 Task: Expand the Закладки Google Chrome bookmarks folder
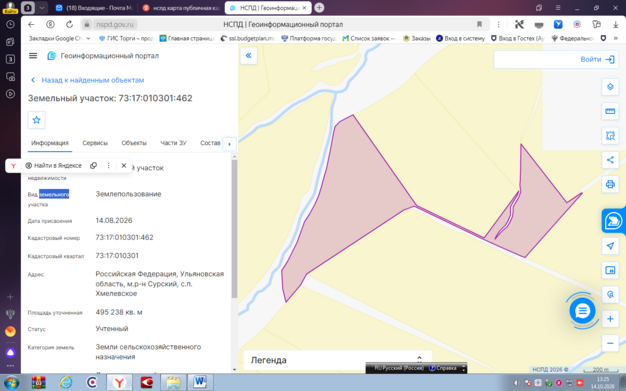click(x=59, y=38)
